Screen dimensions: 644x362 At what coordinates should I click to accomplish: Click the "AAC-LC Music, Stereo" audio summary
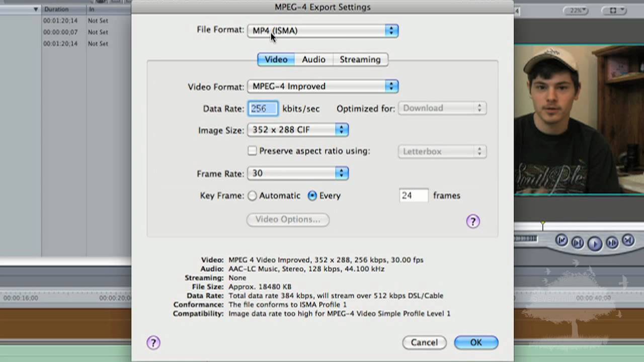[306, 269]
